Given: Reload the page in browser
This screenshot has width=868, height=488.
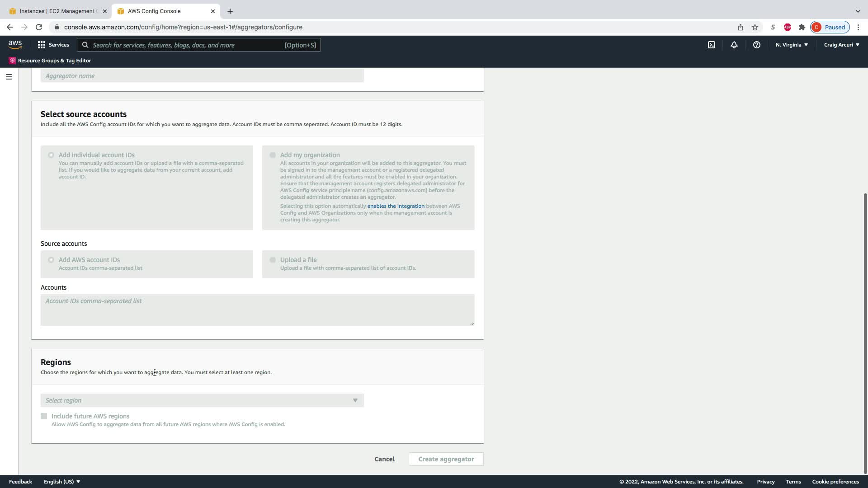Looking at the screenshot, I should (39, 27).
